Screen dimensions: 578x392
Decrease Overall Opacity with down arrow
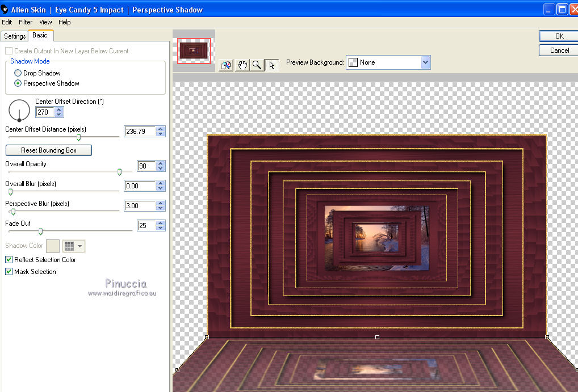pos(160,168)
